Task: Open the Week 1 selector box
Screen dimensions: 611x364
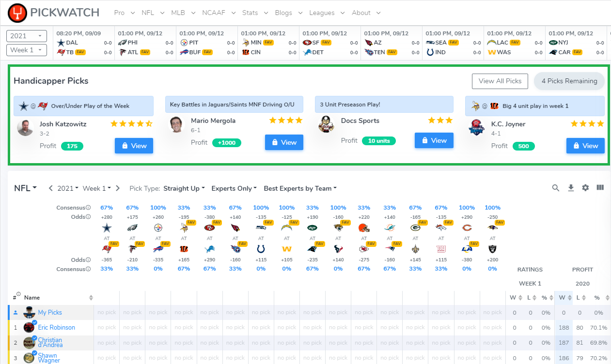Action: (x=26, y=50)
